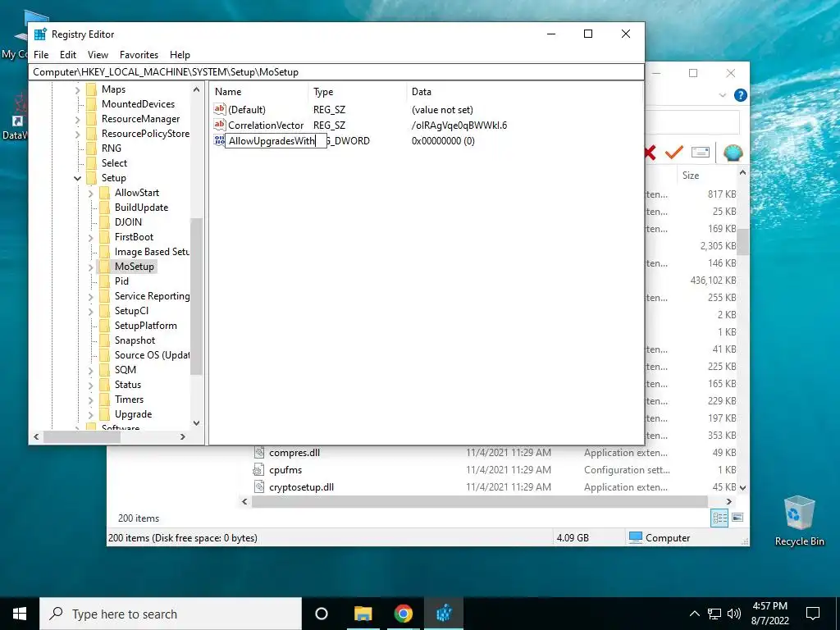Select the Pid folder icon
Image resolution: width=840 pixels, height=630 pixels.
pyautogui.click(x=104, y=281)
